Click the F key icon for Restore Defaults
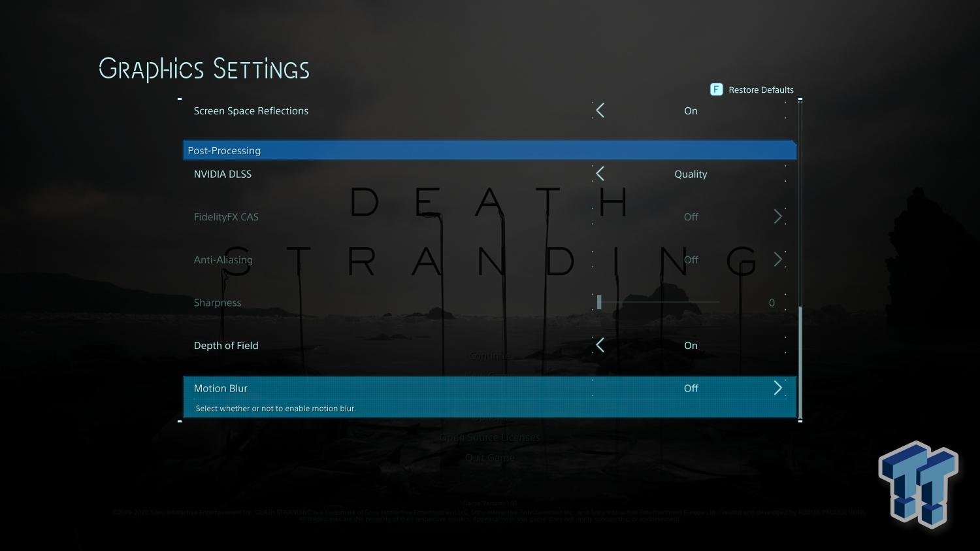The width and height of the screenshot is (980, 551). tap(717, 90)
